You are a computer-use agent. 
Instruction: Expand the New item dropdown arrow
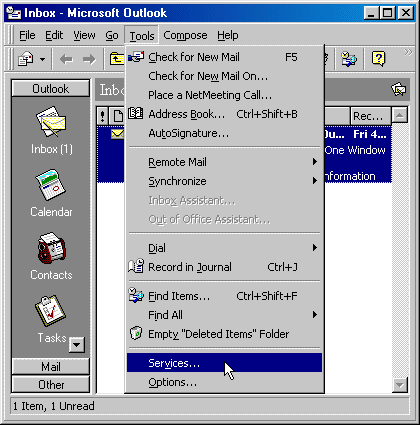(x=42, y=60)
